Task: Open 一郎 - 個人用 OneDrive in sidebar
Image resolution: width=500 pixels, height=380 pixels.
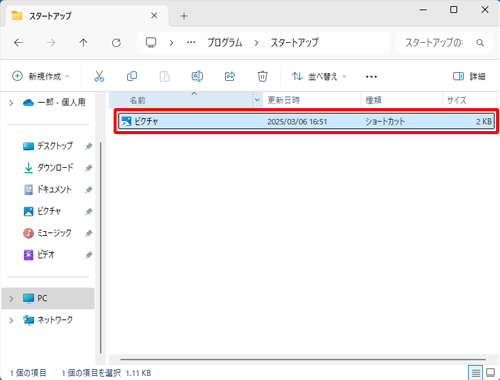Action: pos(54,102)
